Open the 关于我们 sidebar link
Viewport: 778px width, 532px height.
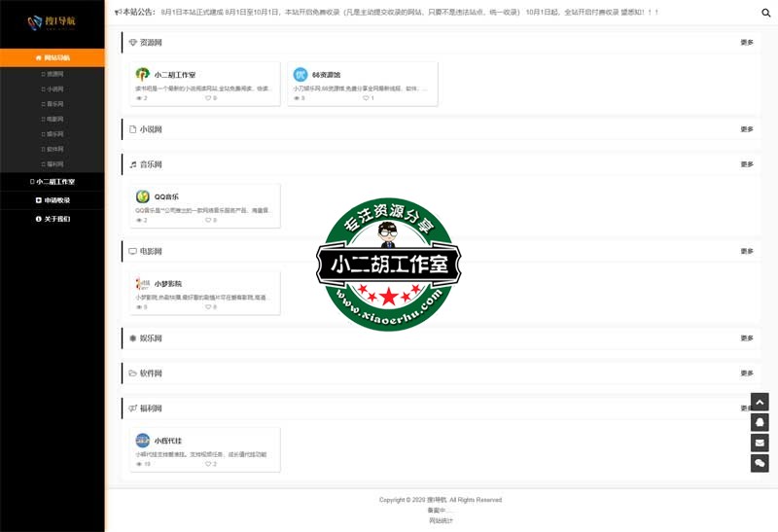[53, 219]
